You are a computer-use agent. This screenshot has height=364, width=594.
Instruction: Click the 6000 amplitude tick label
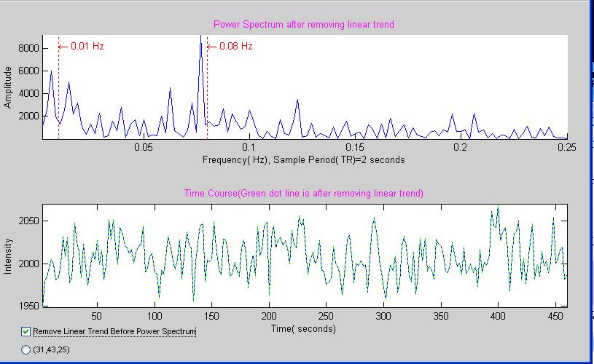click(29, 71)
